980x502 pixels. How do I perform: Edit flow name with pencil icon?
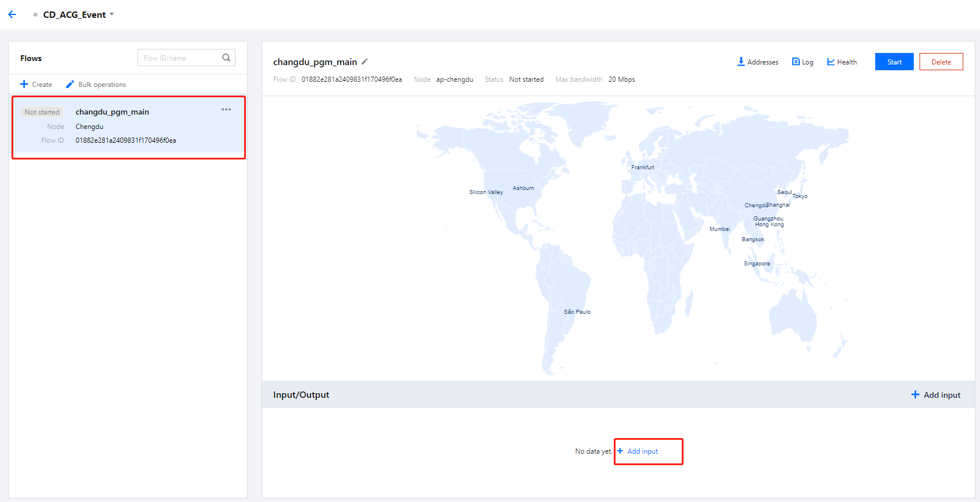point(364,62)
